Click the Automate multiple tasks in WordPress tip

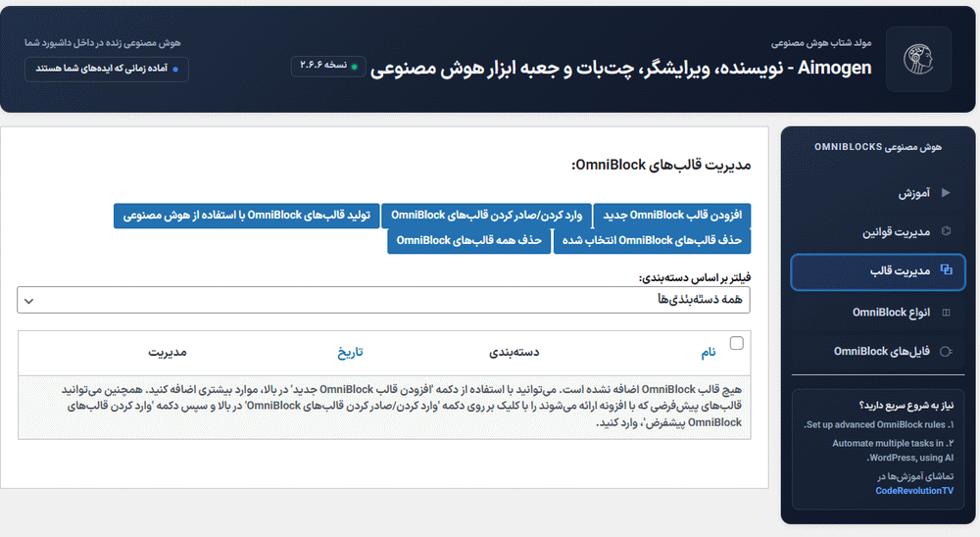[x=893, y=451]
